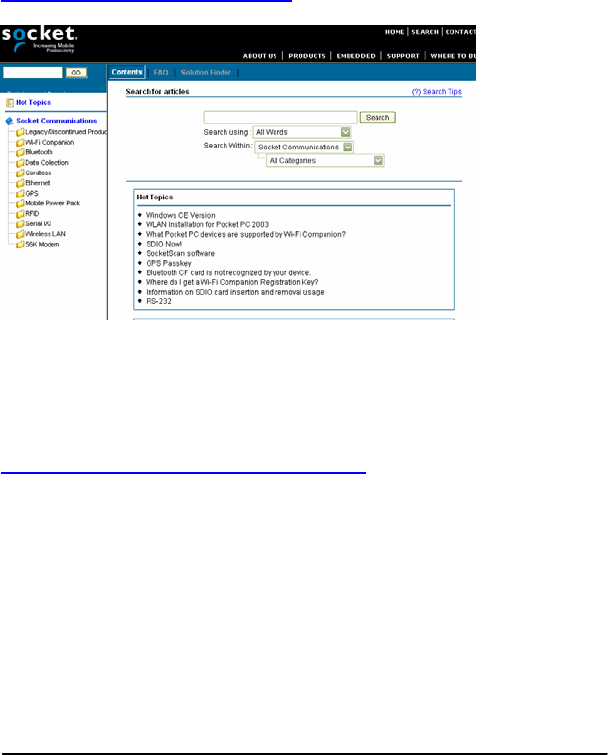Select the Socket Communications tree root
The image size is (608, 755).
[57, 121]
